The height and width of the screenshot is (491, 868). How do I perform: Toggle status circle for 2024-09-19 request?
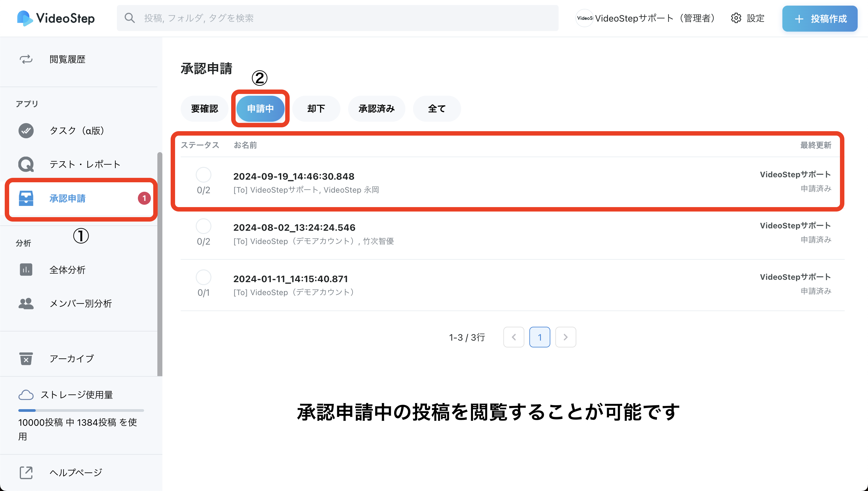(x=203, y=175)
